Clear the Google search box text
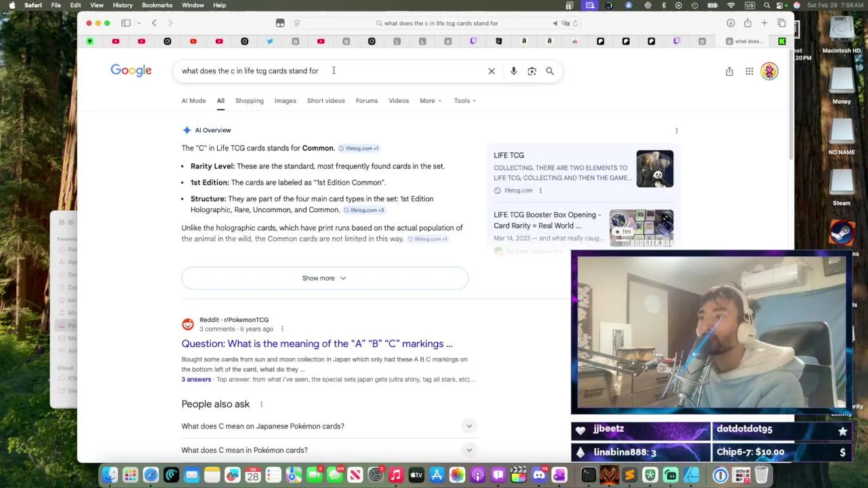Screen dimensions: 868x488 pyautogui.click(x=492, y=70)
